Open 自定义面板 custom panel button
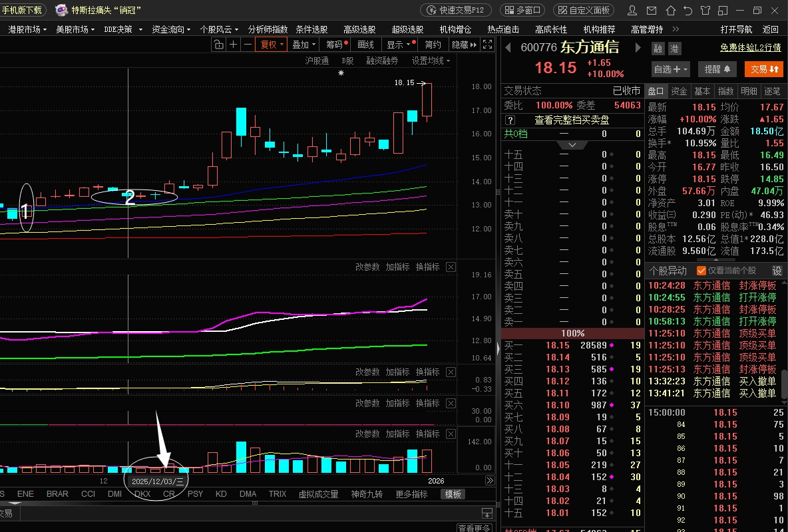Viewport: 788px width, 532px height. pyautogui.click(x=584, y=10)
